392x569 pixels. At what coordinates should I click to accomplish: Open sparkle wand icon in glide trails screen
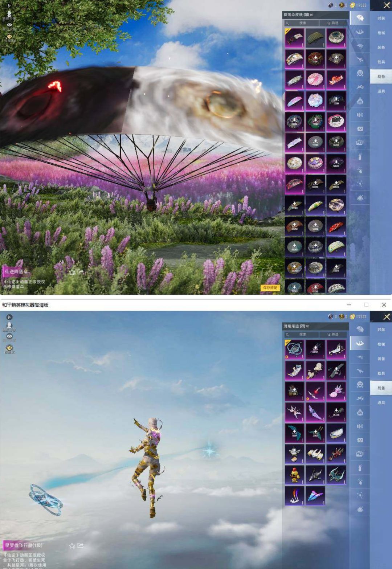[x=360, y=495]
